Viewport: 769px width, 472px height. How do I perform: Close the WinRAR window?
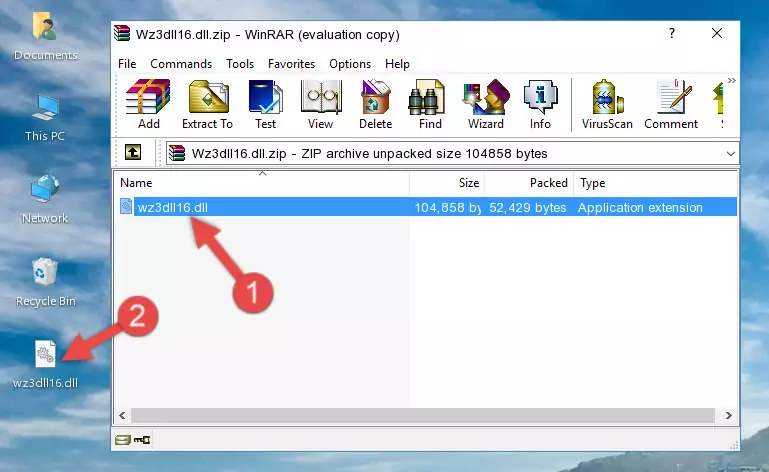(717, 33)
